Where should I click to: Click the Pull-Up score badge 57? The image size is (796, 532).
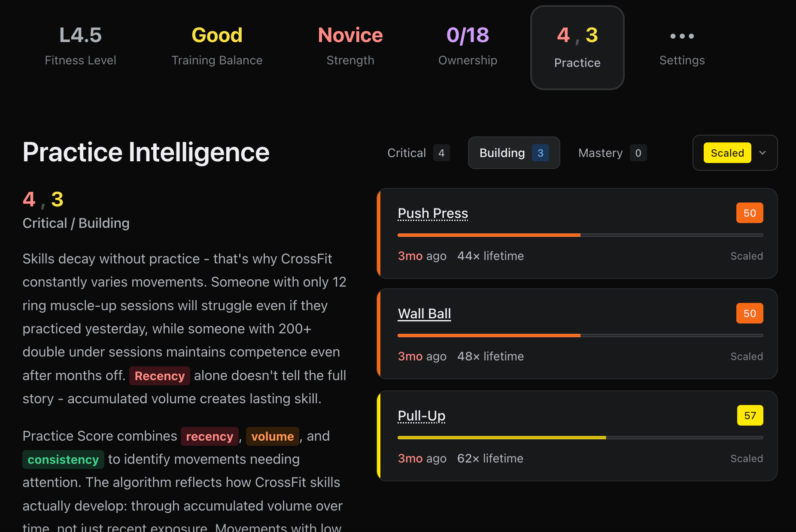point(750,416)
